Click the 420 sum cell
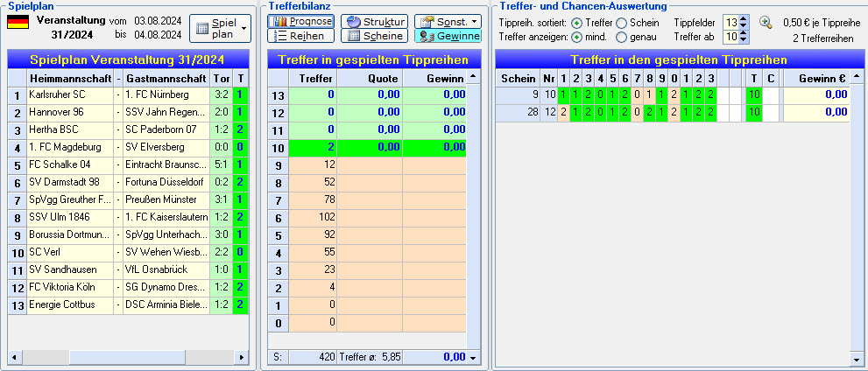The height and width of the screenshot is (371, 868). 312,357
